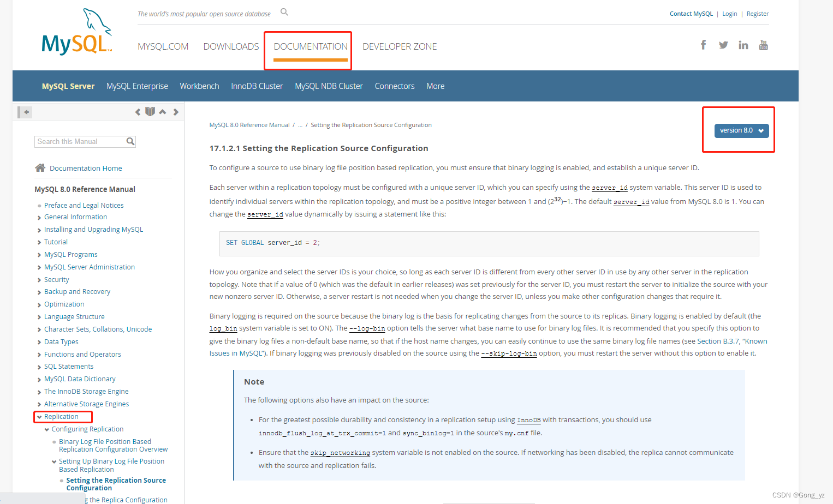Expand Installing and Upgrading MySQL arrow

click(x=39, y=230)
